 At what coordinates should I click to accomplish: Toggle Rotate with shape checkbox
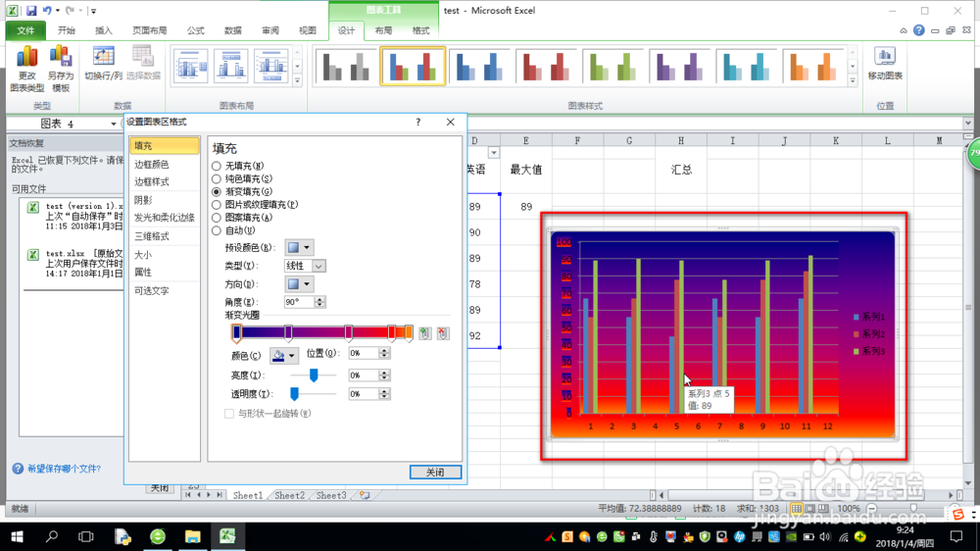coord(229,414)
